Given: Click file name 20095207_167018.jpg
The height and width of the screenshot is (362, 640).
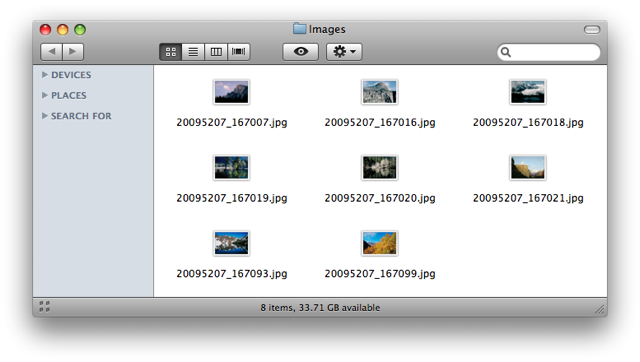Looking at the screenshot, I should click(x=528, y=122).
